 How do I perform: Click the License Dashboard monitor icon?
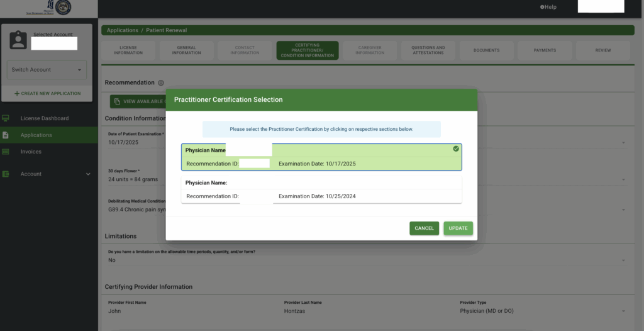tap(6, 118)
